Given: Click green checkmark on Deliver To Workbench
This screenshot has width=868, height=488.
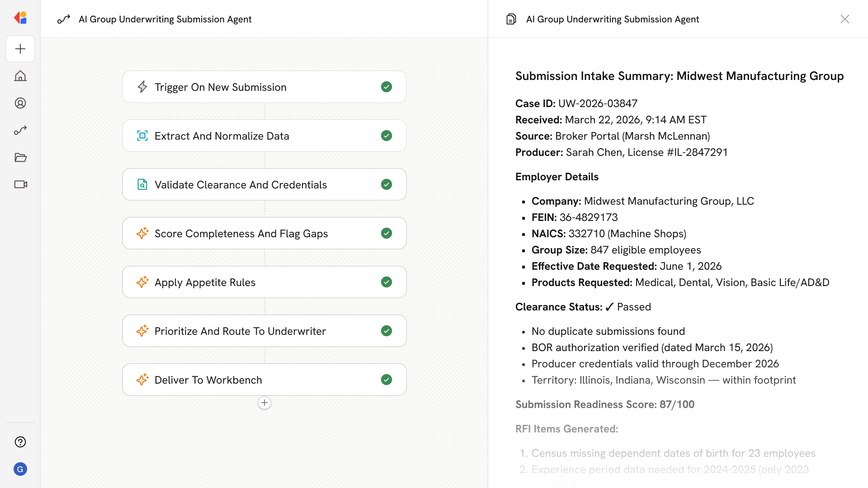Looking at the screenshot, I should click(x=386, y=380).
